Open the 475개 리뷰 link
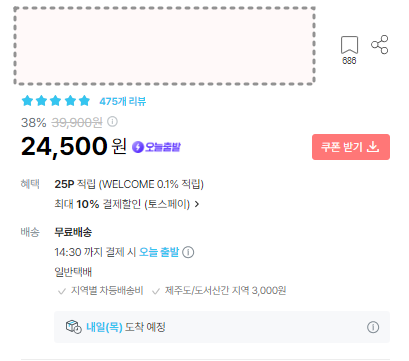The width and height of the screenshot is (409, 361). (x=123, y=101)
